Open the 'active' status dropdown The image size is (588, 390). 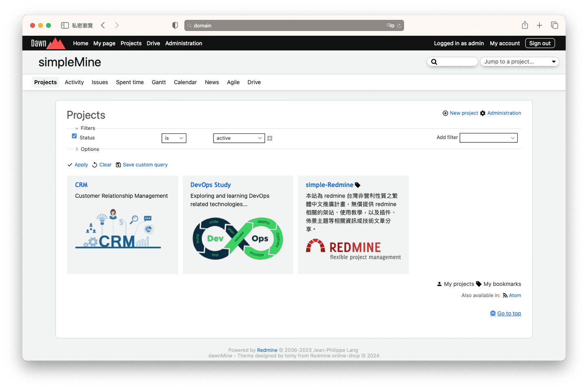[x=239, y=138]
